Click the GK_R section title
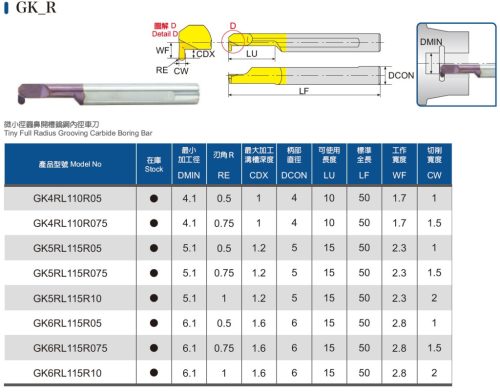Image resolution: width=500 pixels, height=392 pixels. [x=36, y=7]
